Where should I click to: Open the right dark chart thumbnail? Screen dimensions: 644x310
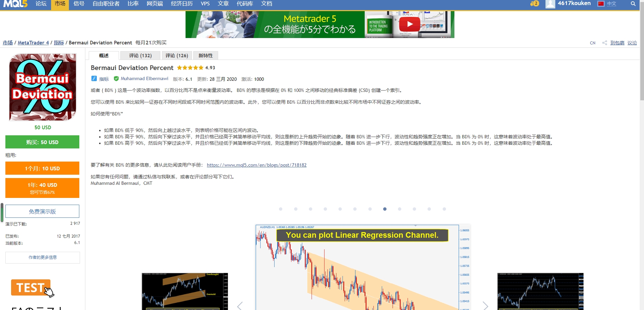[540, 291]
